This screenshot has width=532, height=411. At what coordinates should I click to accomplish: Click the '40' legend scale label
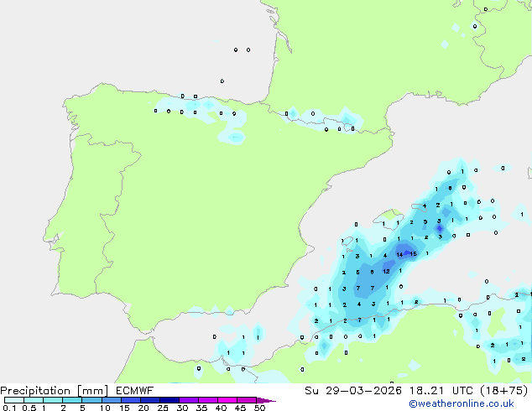pyautogui.click(x=221, y=408)
